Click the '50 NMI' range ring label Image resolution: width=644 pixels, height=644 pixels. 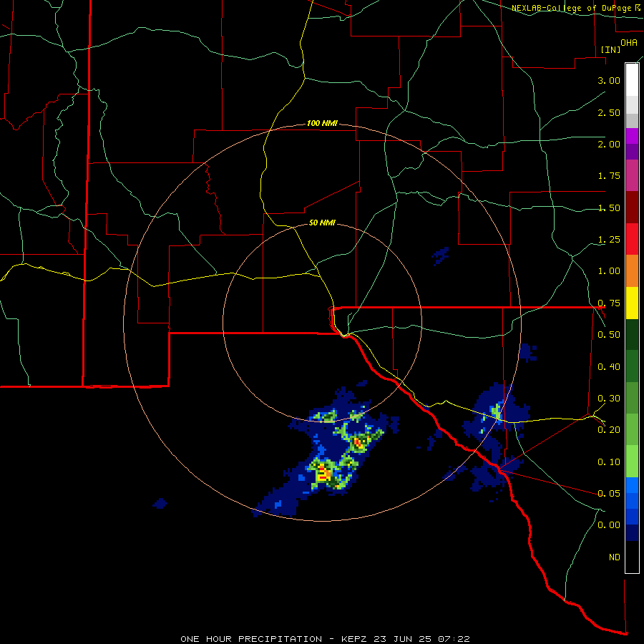click(x=322, y=223)
